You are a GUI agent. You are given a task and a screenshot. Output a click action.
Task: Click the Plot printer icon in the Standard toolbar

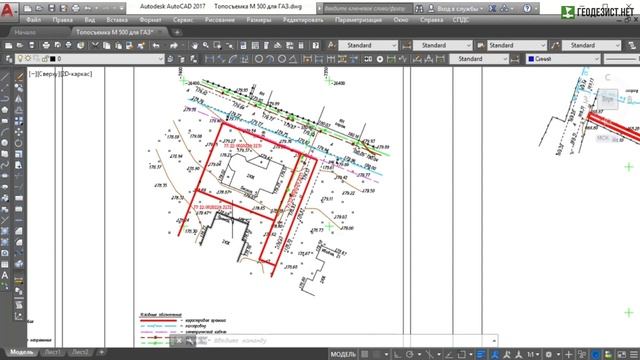(46, 45)
